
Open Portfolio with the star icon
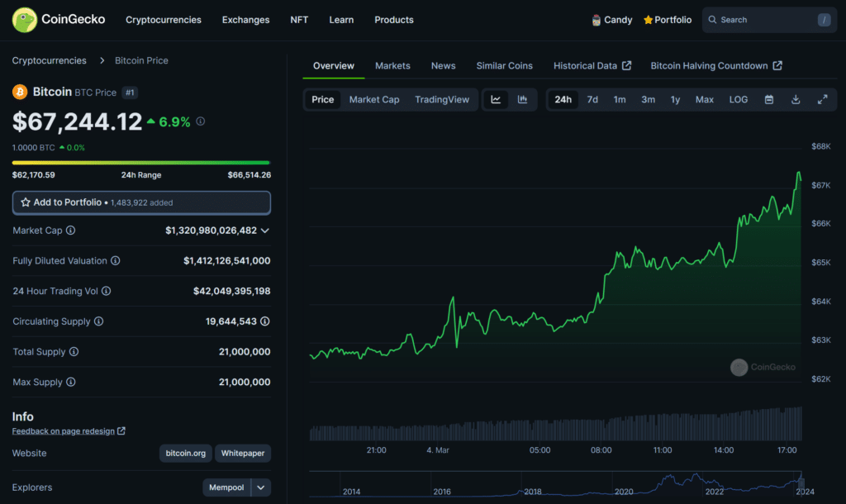point(668,20)
